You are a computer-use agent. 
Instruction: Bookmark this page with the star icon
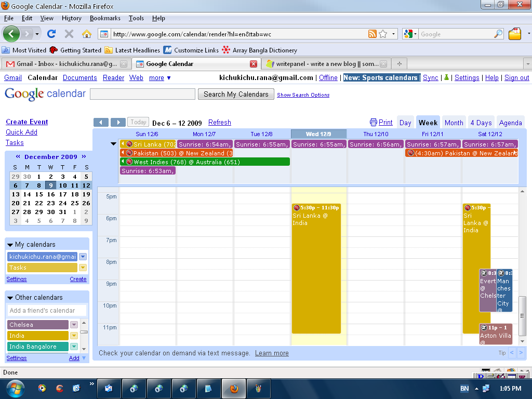[383, 34]
